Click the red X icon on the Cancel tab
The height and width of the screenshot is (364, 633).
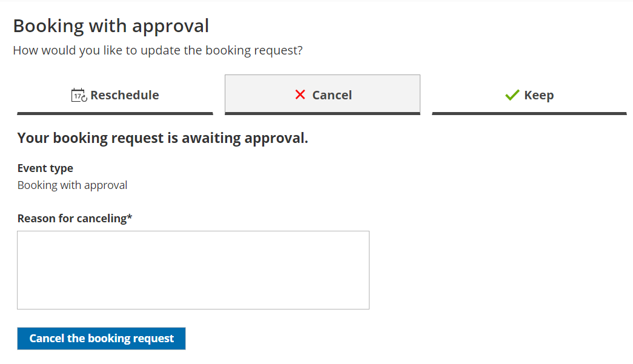click(x=300, y=95)
